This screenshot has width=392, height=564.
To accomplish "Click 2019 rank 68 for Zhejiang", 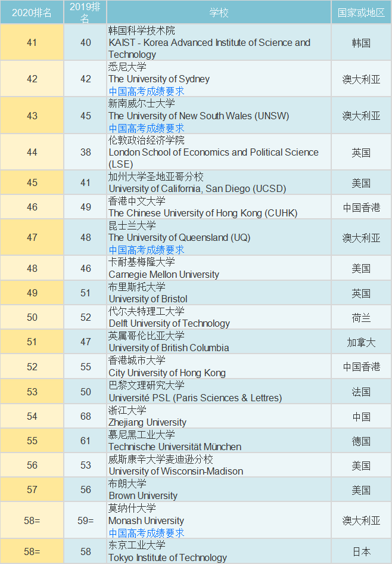I will 86,416.
